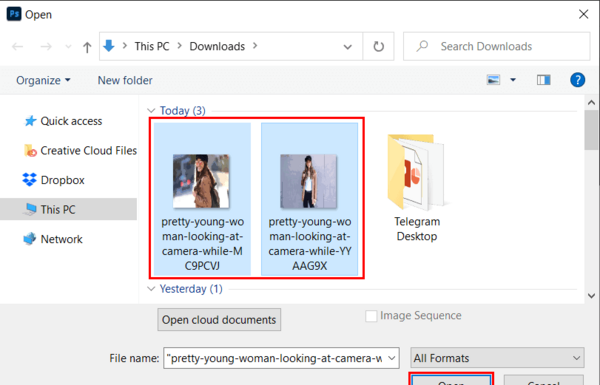
Task: Select This PC in the address path
Action: 152,46
